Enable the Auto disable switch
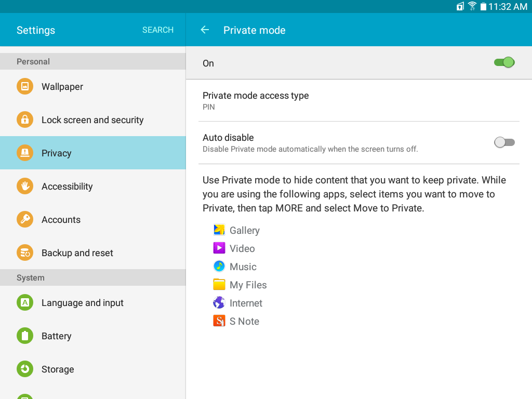Image resolution: width=532 pixels, height=399 pixels. [504, 142]
